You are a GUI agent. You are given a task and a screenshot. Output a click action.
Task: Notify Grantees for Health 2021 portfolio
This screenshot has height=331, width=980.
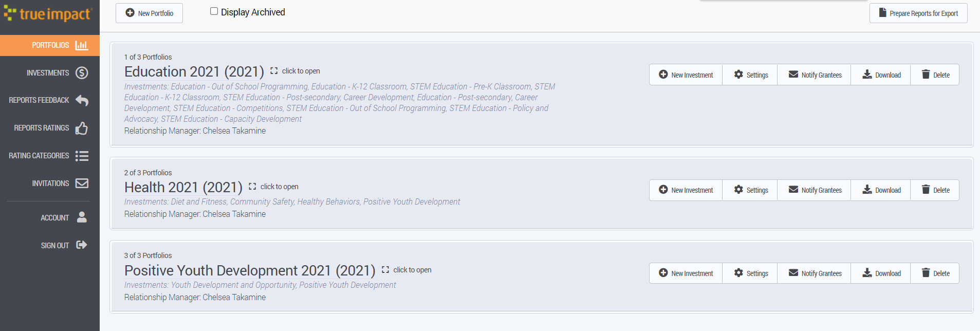click(x=814, y=190)
